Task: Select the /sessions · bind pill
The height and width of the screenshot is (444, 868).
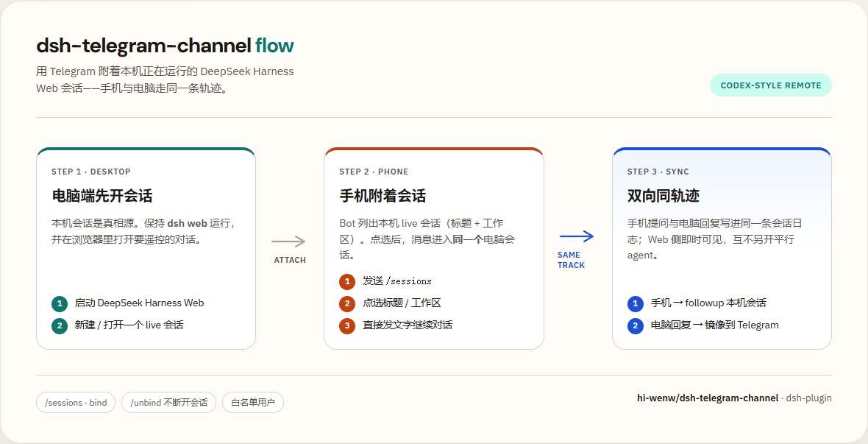Action: [76, 403]
